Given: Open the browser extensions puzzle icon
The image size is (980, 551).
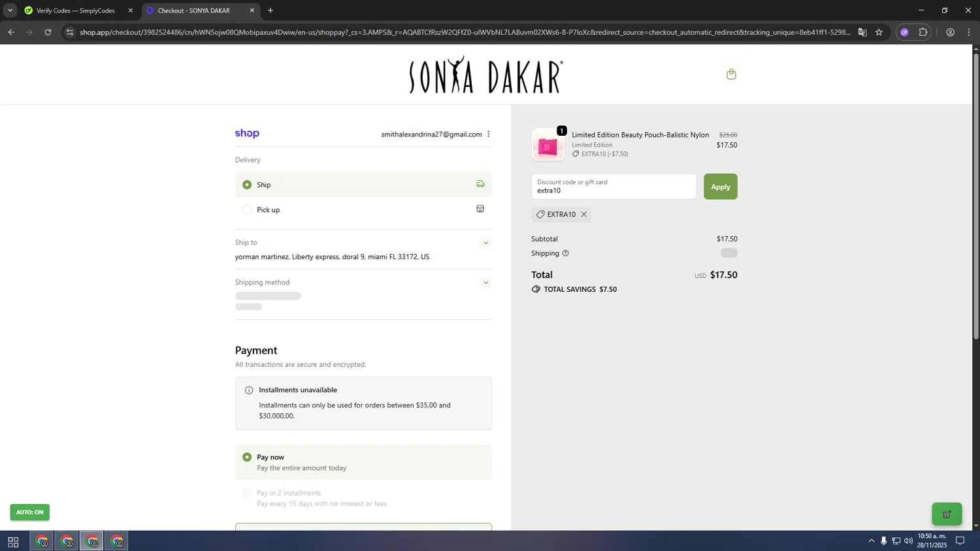Looking at the screenshot, I should coord(923,32).
